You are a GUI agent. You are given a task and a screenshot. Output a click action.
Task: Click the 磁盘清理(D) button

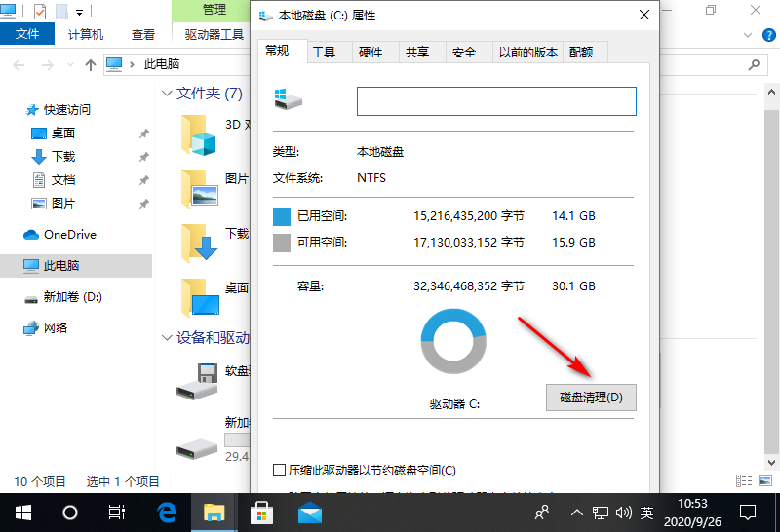(591, 398)
